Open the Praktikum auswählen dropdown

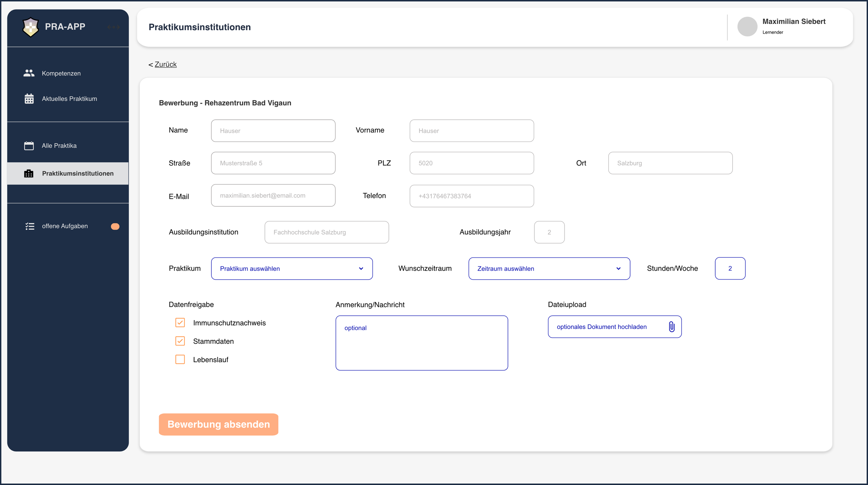292,268
